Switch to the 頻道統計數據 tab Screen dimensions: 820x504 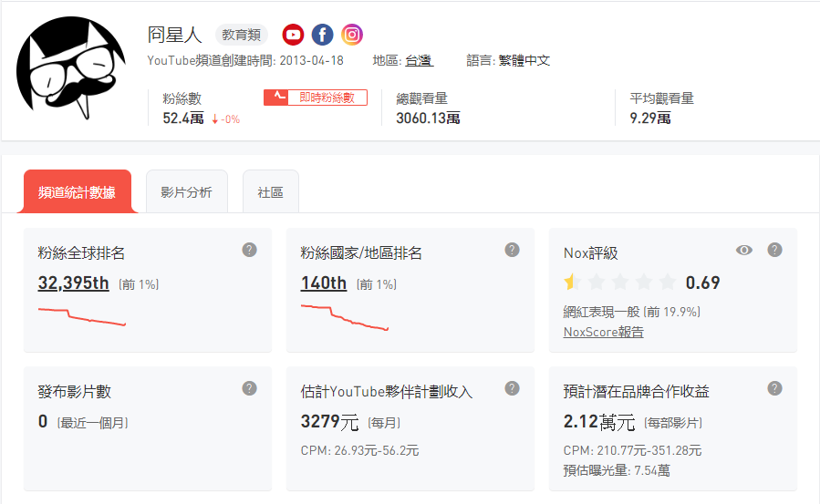pyautogui.click(x=77, y=191)
